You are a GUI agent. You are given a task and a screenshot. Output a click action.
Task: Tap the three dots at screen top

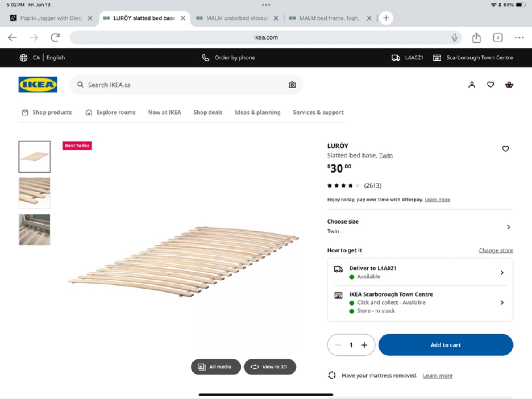coord(266,5)
